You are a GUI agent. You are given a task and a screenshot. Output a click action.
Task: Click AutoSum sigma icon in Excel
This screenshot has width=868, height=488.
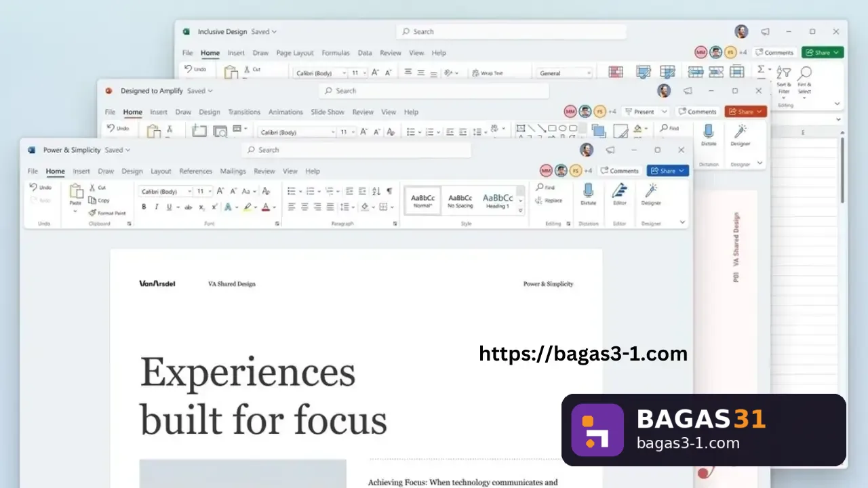tap(761, 69)
